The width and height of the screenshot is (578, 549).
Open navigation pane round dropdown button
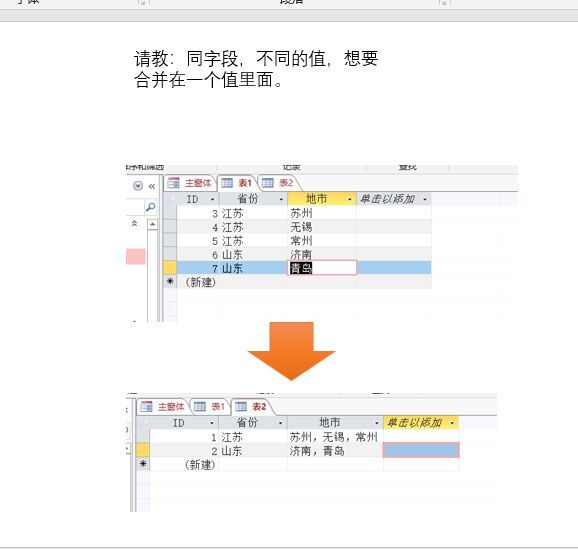tap(138, 186)
